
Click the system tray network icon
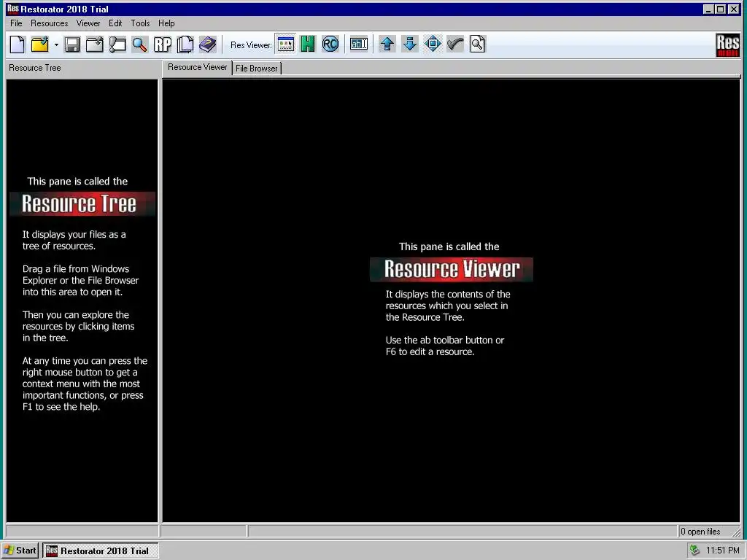pos(695,551)
